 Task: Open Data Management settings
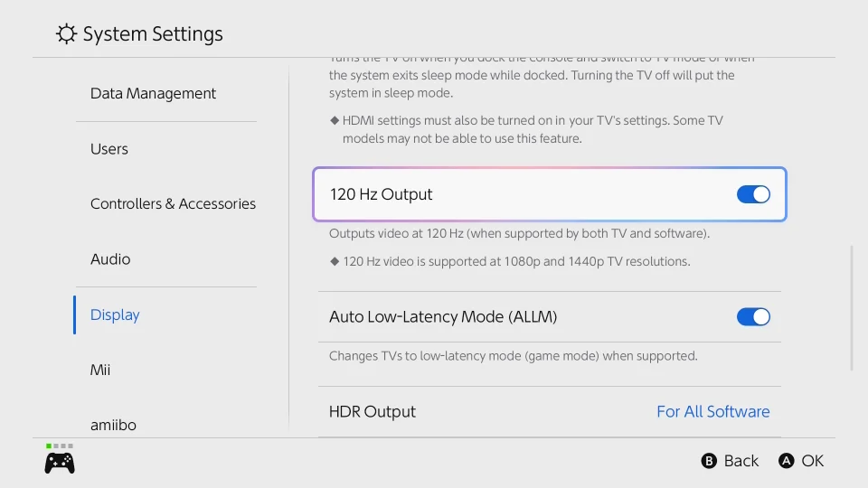point(153,93)
